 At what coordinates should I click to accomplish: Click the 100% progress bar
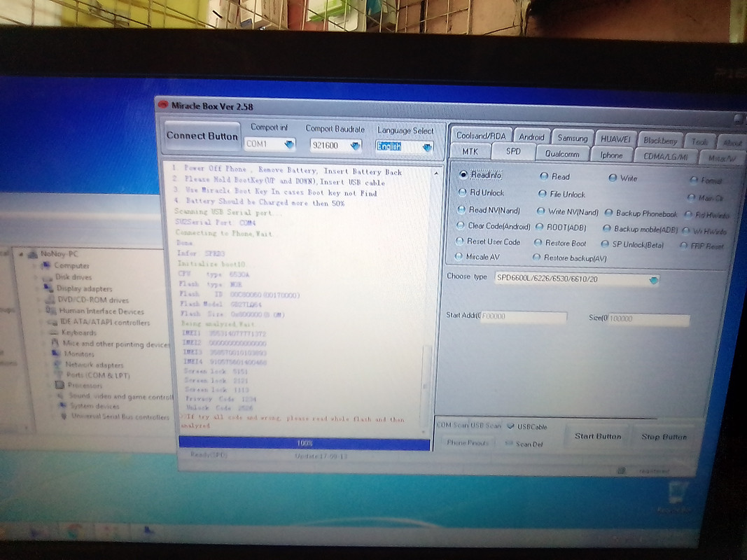point(305,443)
